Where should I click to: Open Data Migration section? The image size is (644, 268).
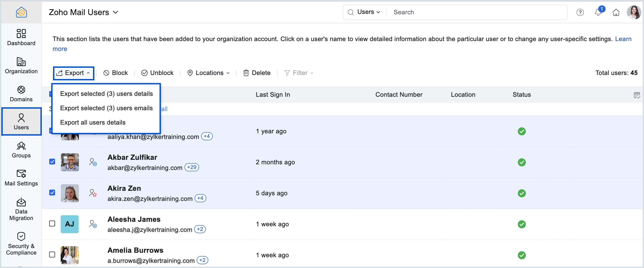tap(21, 209)
